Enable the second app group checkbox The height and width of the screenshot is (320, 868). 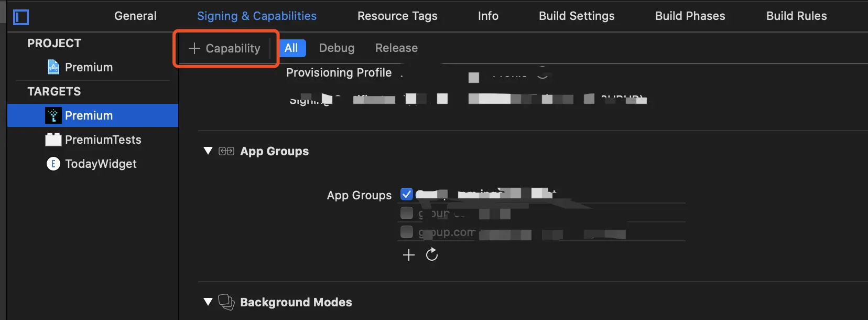click(406, 213)
